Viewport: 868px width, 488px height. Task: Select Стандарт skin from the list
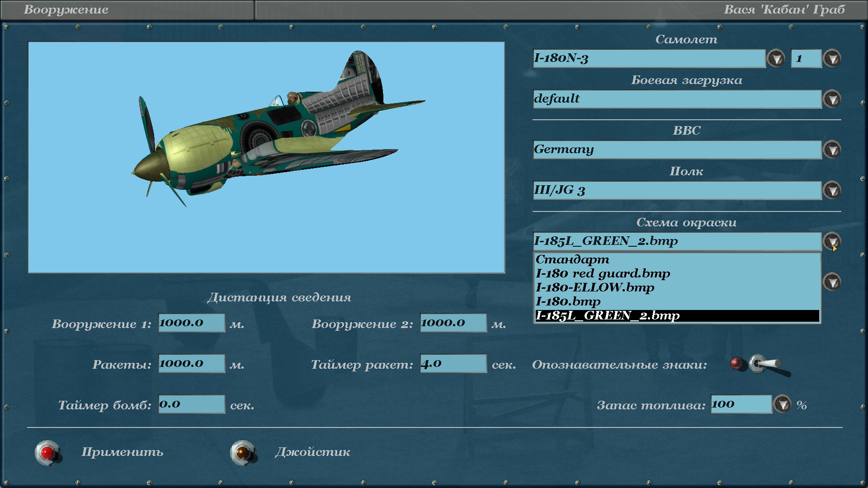pos(572,260)
